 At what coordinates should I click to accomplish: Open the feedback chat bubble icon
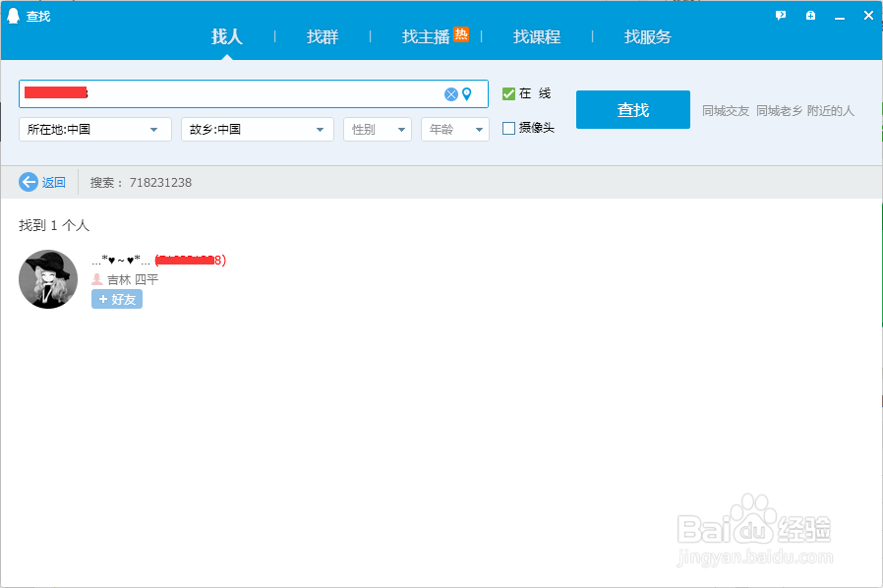point(781,15)
